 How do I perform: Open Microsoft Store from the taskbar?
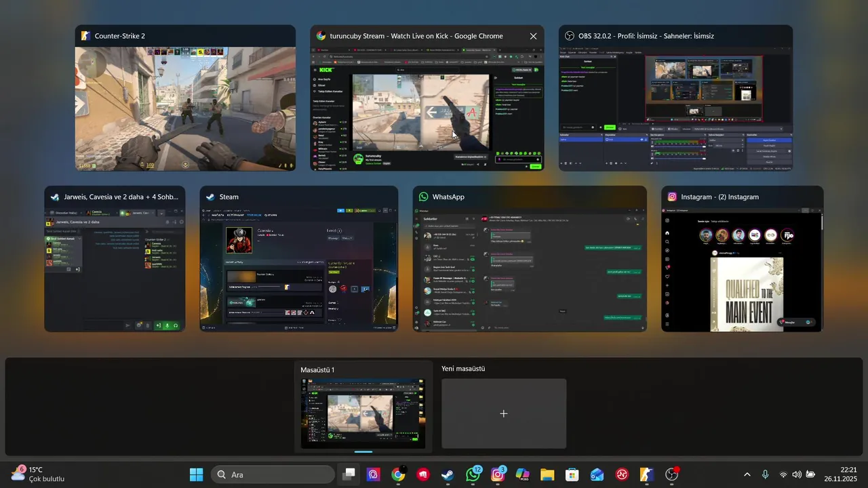[x=572, y=474]
